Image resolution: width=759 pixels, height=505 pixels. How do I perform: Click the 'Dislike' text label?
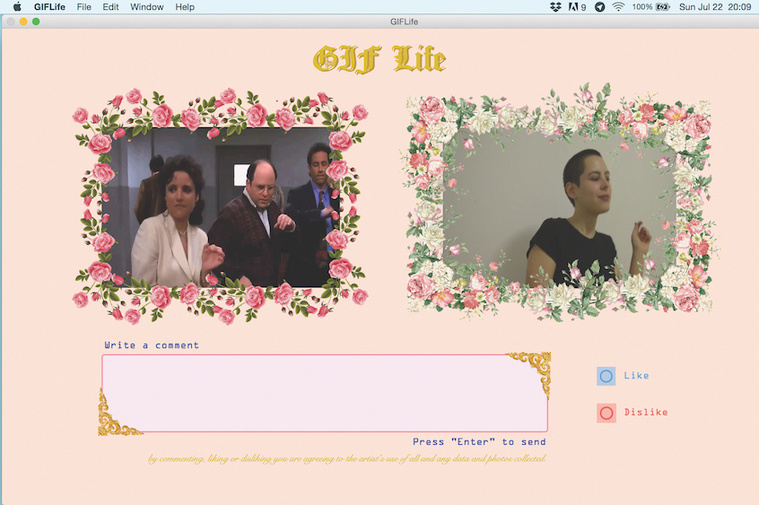click(646, 412)
